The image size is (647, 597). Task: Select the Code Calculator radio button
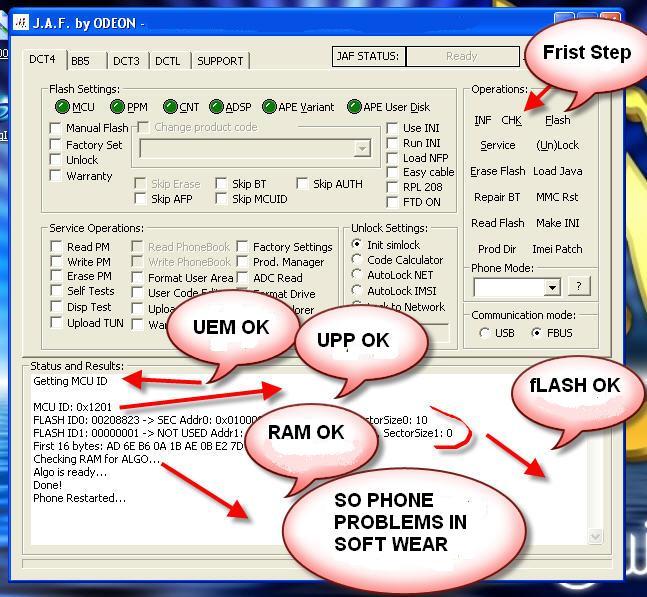click(x=357, y=260)
